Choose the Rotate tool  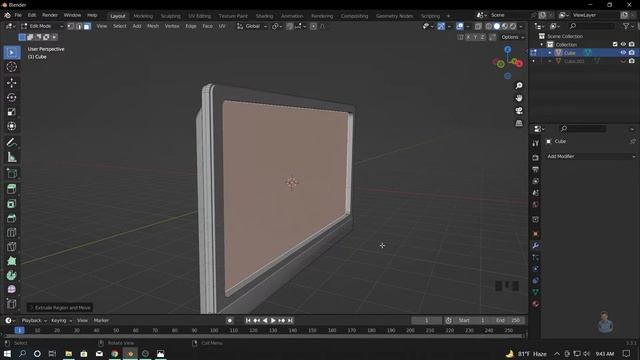pyautogui.click(x=11, y=98)
